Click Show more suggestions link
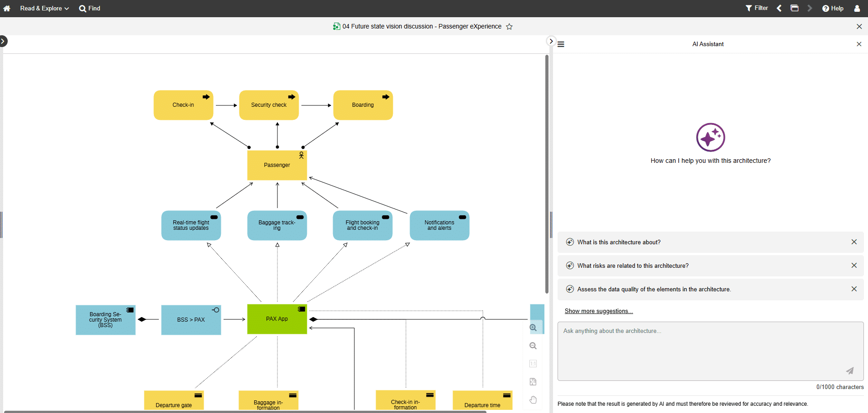Screen dimensions: 868x413 (598, 311)
